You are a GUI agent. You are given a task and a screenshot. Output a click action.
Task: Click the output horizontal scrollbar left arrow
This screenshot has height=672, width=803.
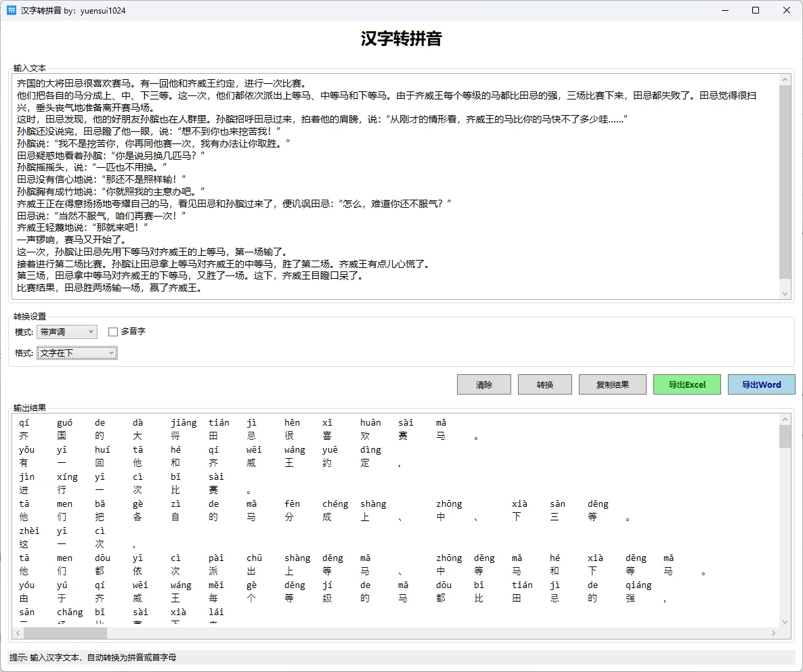tap(18, 633)
